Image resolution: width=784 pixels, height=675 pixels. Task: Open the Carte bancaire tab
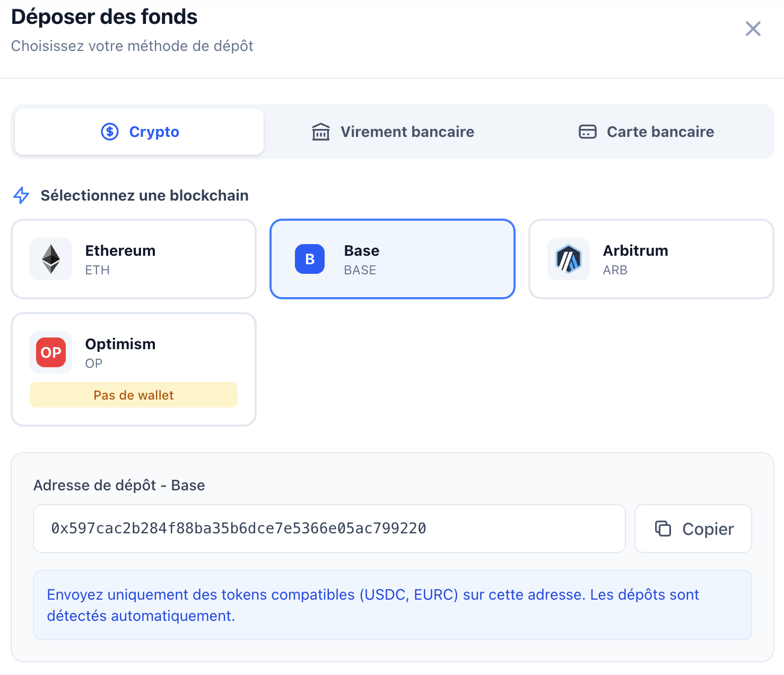(647, 132)
